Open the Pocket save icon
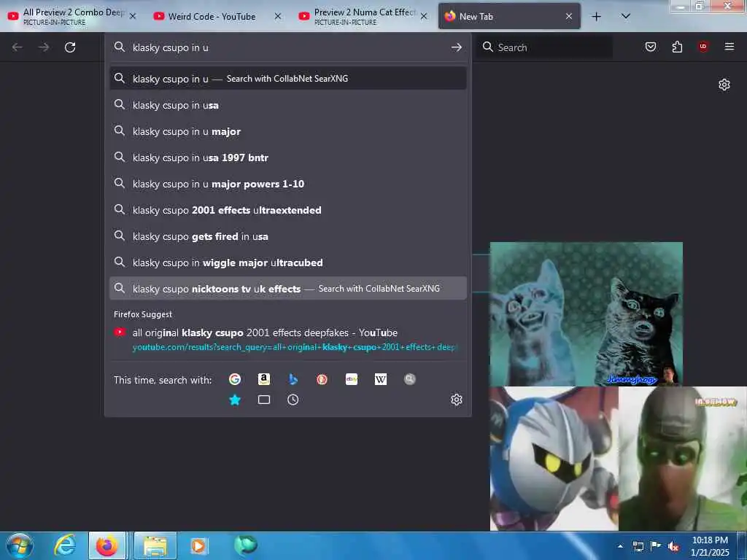This screenshot has width=747, height=560. 650,47
